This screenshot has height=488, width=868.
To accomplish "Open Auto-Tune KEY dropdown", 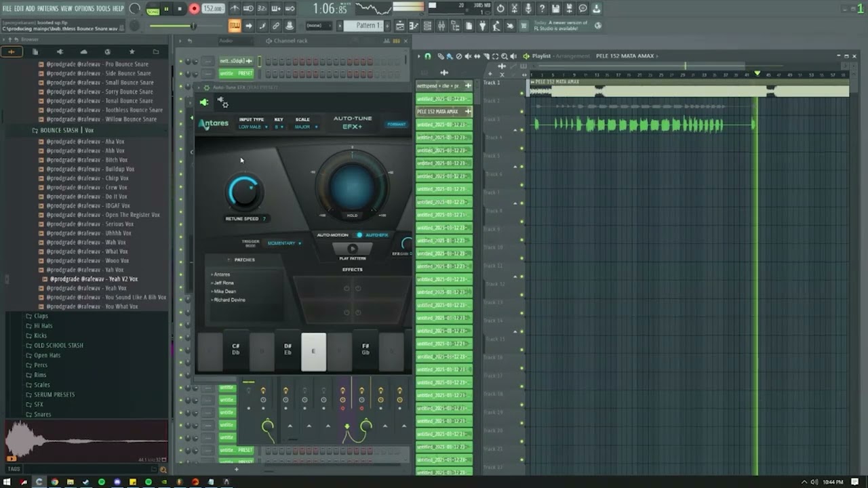I will click(278, 127).
